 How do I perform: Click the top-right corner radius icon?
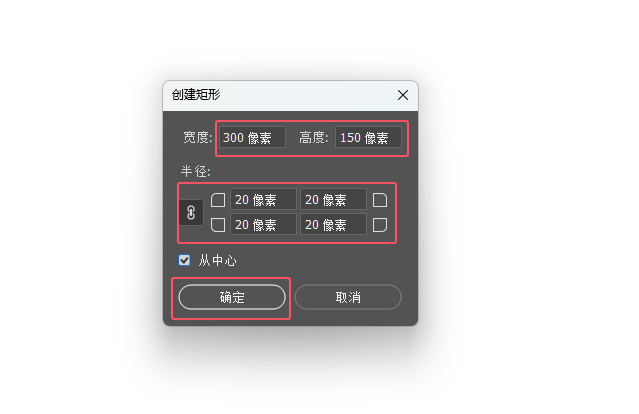380,200
